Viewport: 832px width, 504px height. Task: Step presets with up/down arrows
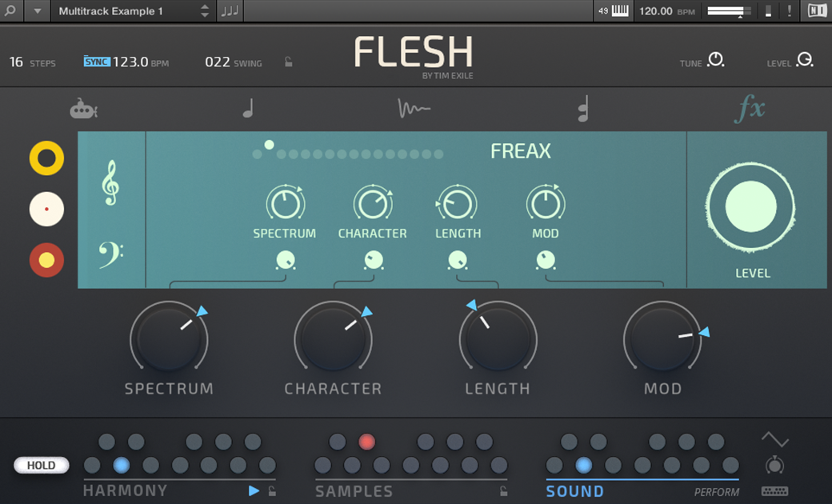pyautogui.click(x=205, y=11)
